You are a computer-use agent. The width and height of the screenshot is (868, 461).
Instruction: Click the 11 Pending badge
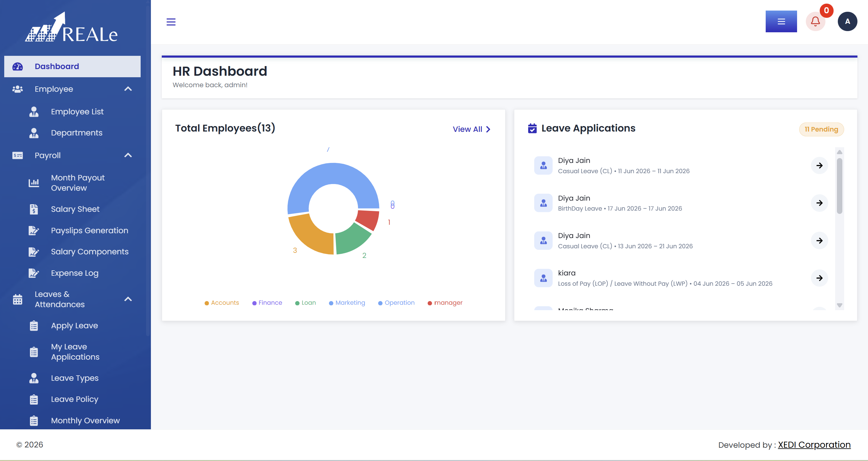tap(821, 129)
